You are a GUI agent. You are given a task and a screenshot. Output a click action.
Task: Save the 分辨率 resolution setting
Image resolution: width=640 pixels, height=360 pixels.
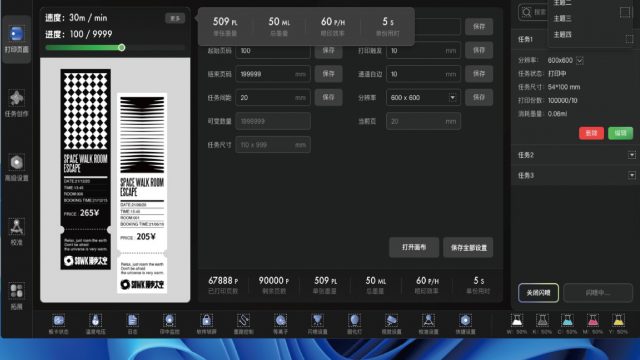click(479, 98)
